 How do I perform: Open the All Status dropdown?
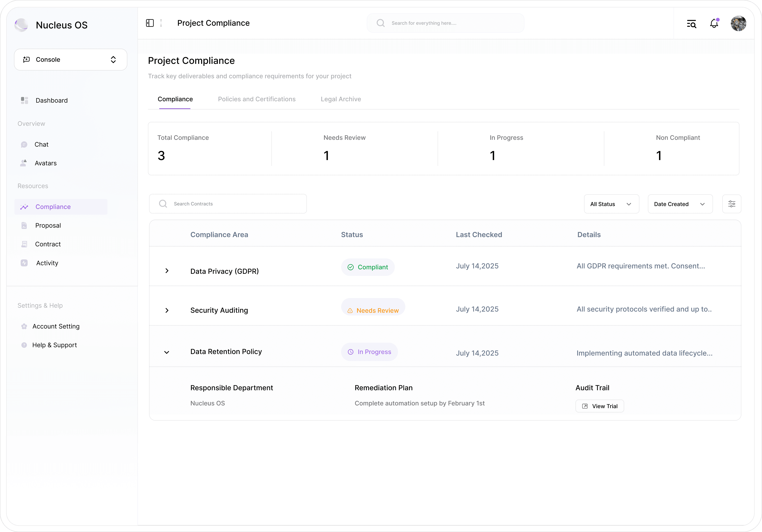(611, 204)
